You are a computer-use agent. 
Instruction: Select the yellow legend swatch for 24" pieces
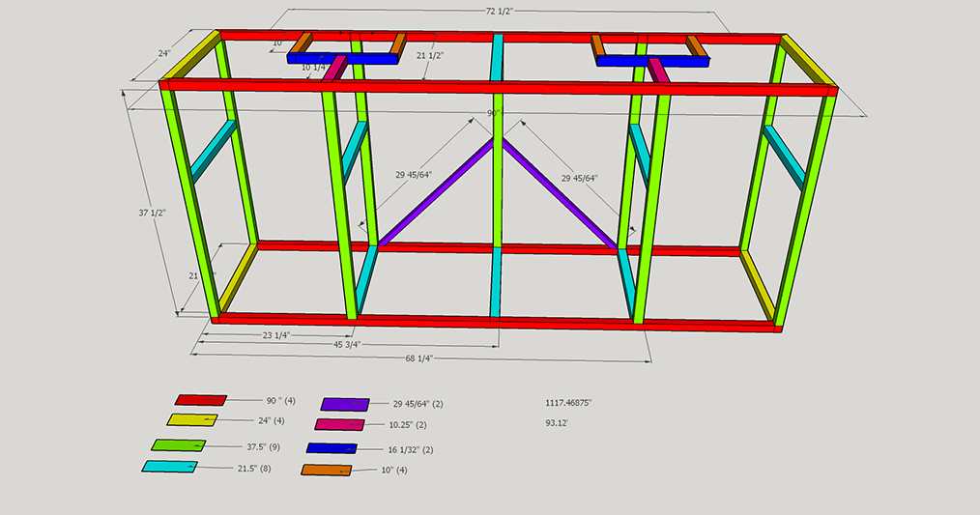pyautogui.click(x=192, y=420)
